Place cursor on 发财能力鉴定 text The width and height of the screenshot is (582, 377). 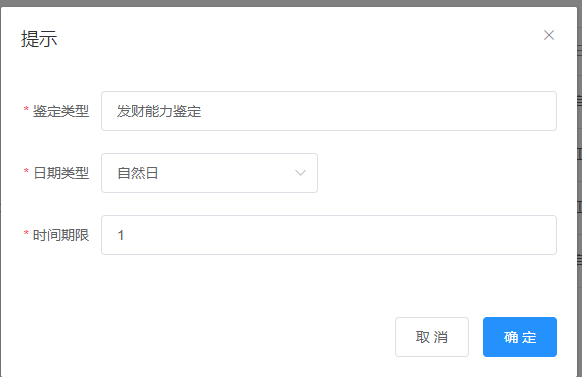[159, 111]
